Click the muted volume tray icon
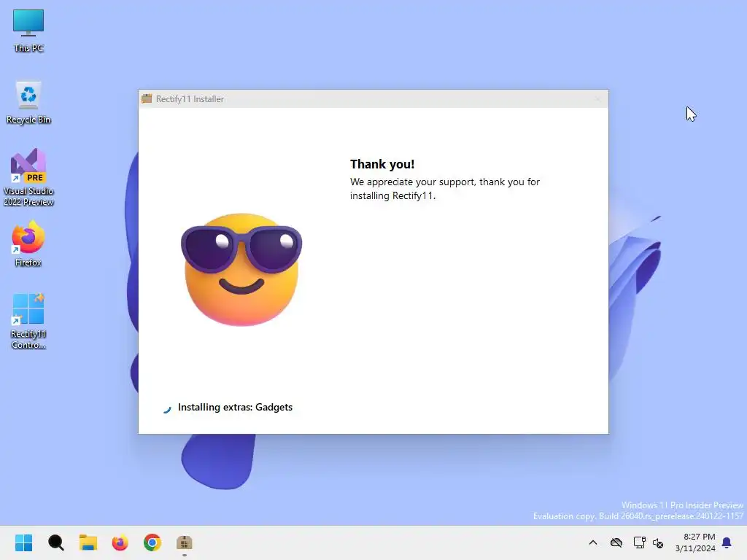Viewport: 747px width, 560px height. 658,542
